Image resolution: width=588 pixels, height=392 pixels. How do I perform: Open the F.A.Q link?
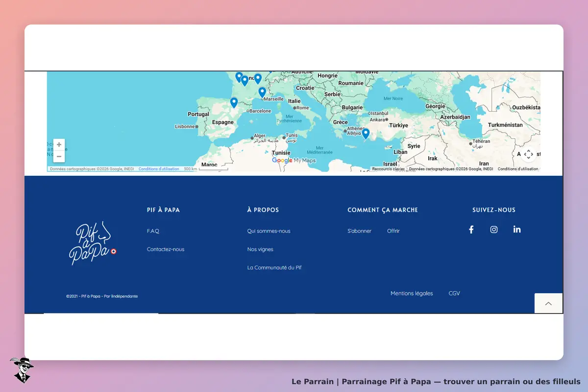coord(153,231)
